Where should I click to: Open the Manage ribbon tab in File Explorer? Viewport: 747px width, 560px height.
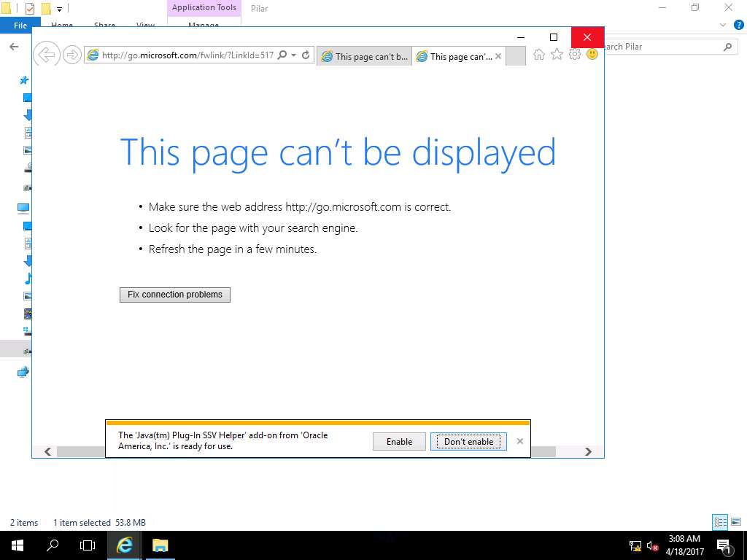(204, 26)
